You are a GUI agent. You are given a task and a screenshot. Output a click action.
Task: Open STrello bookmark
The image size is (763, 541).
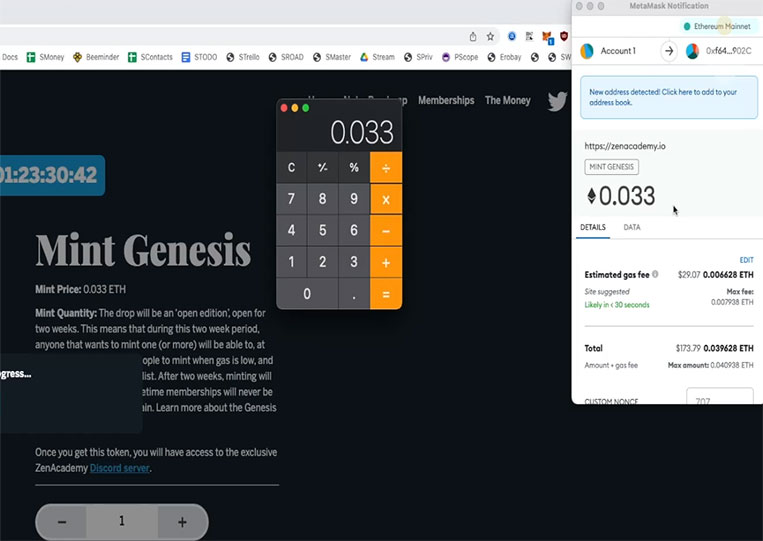point(243,57)
